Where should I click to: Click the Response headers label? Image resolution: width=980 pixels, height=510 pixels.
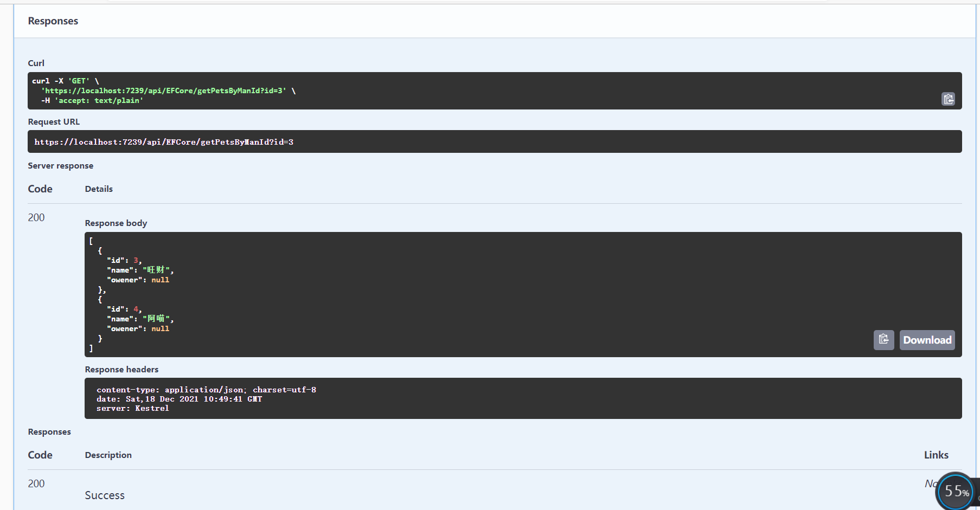coord(122,369)
